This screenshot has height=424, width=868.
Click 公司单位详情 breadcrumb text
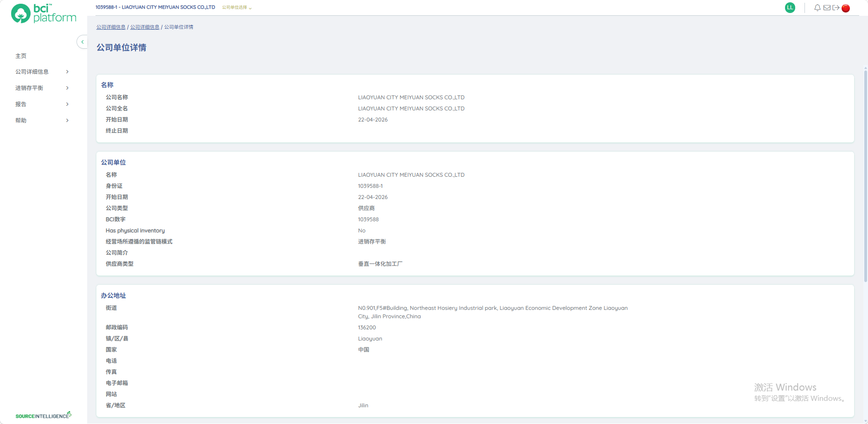point(179,27)
